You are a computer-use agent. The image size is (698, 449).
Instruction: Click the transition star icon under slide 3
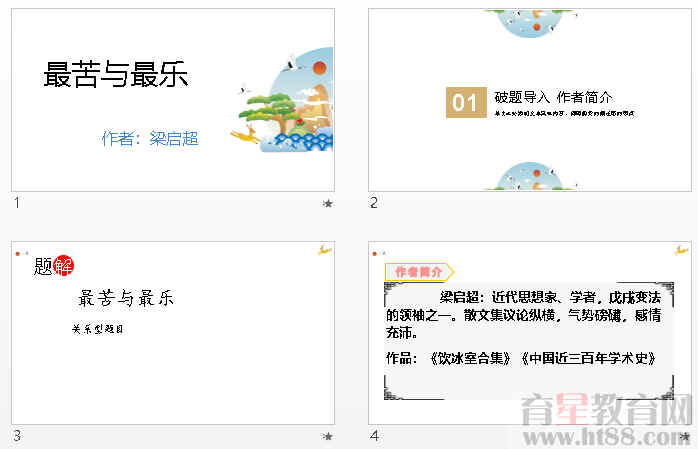coord(327,436)
